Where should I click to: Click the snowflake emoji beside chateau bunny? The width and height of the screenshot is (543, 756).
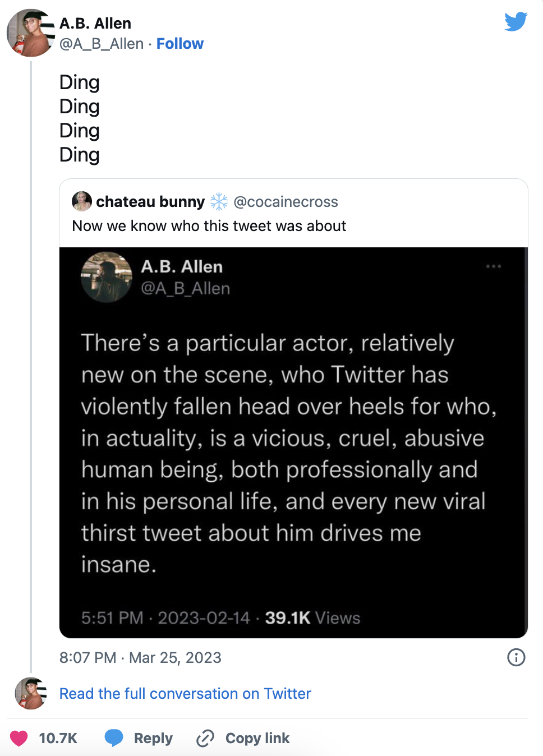(x=219, y=202)
